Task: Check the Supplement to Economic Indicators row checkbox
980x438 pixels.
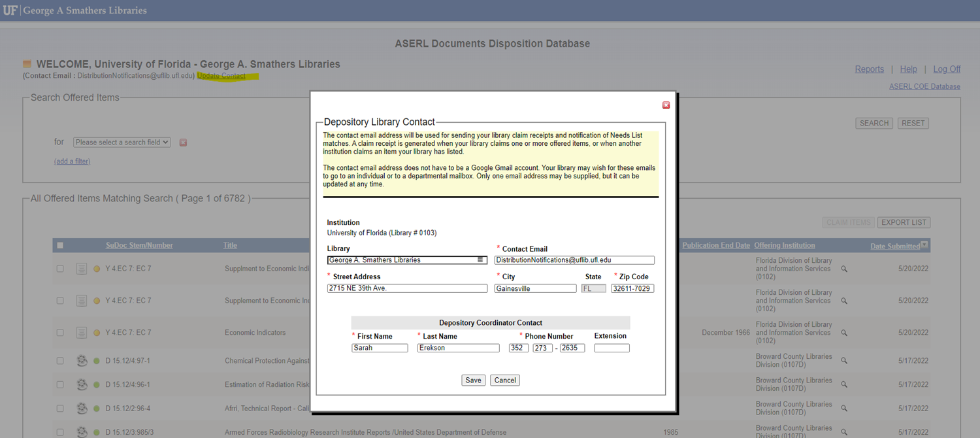Action: 60,301
